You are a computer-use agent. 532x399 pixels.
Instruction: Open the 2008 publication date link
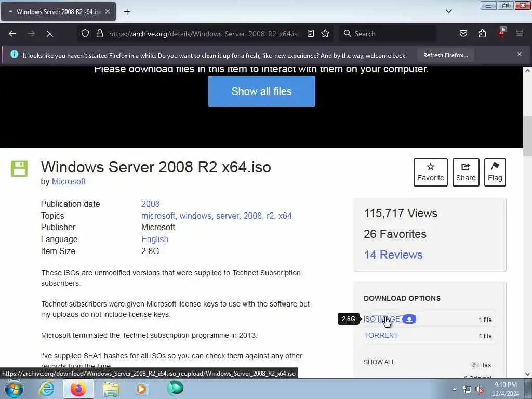[x=150, y=204]
